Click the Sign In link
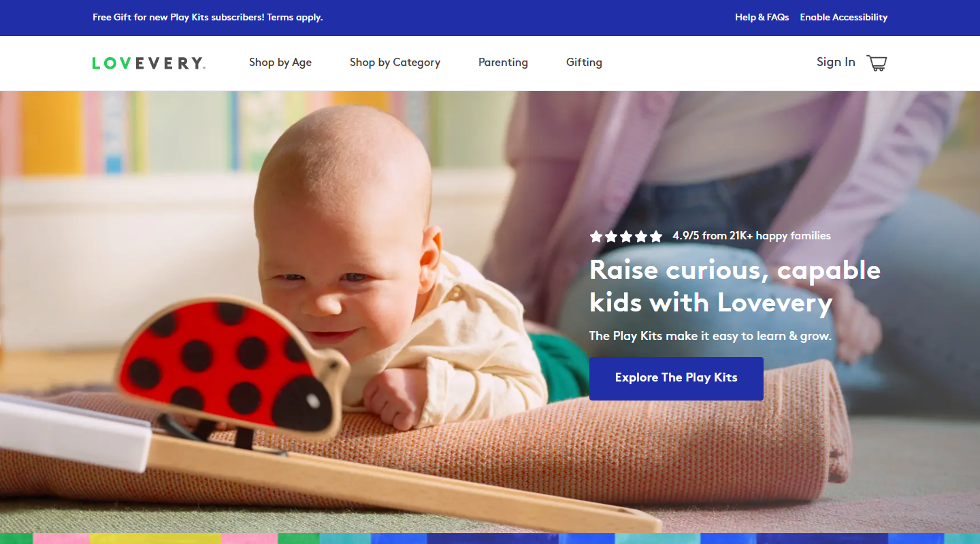 [836, 62]
